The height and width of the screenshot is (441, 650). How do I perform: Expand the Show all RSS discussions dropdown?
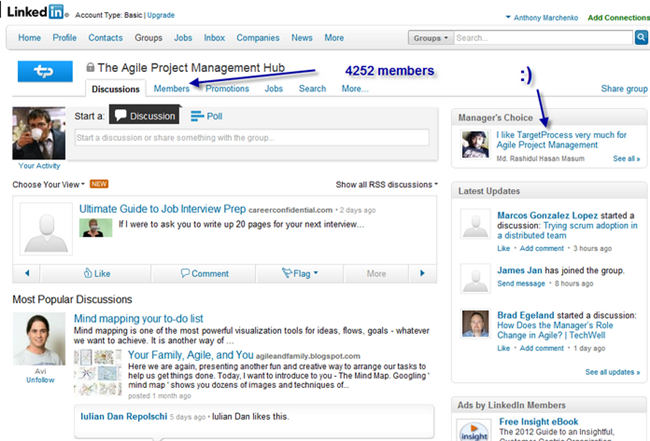point(386,184)
